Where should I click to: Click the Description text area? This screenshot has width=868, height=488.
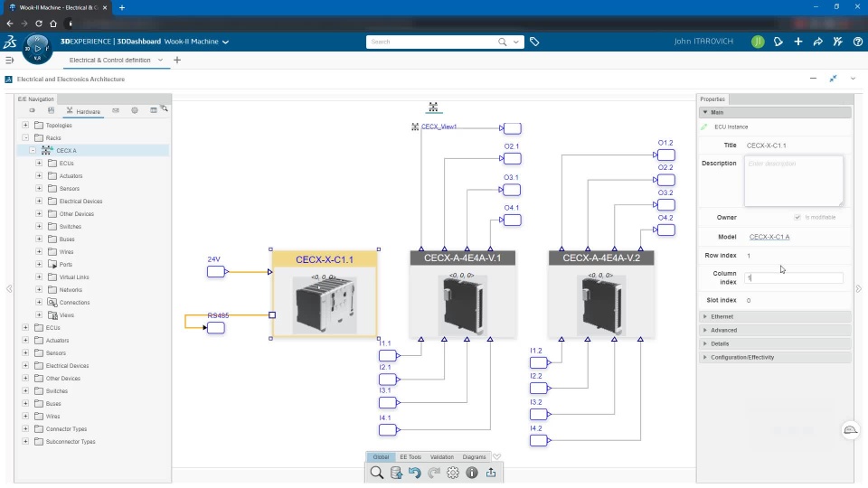pyautogui.click(x=794, y=181)
